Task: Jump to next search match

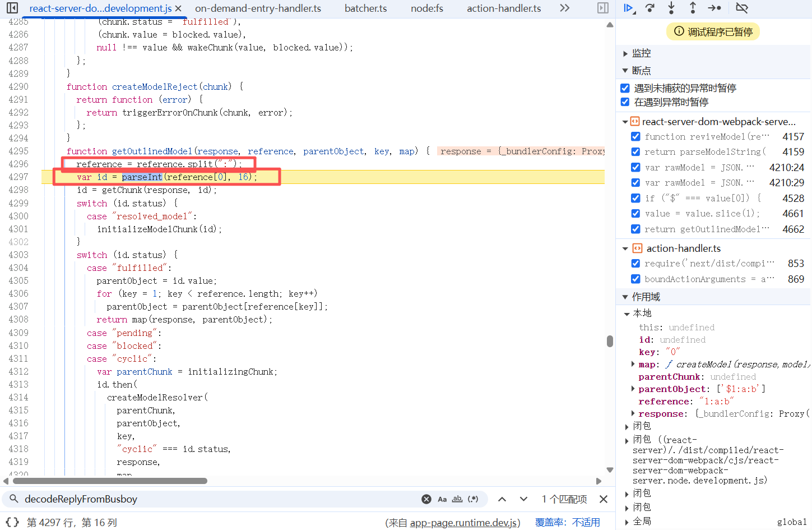Action: pos(523,499)
